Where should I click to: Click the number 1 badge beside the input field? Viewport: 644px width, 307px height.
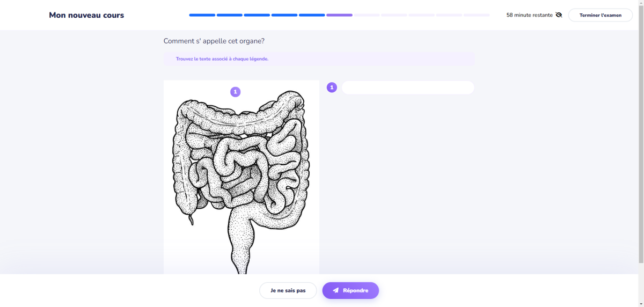(x=332, y=87)
